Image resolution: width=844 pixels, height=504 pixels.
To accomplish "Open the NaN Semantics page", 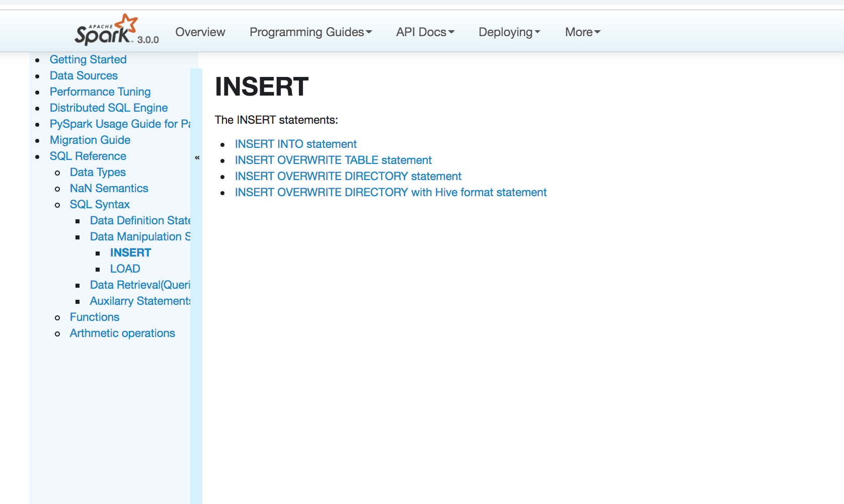I will (x=109, y=188).
